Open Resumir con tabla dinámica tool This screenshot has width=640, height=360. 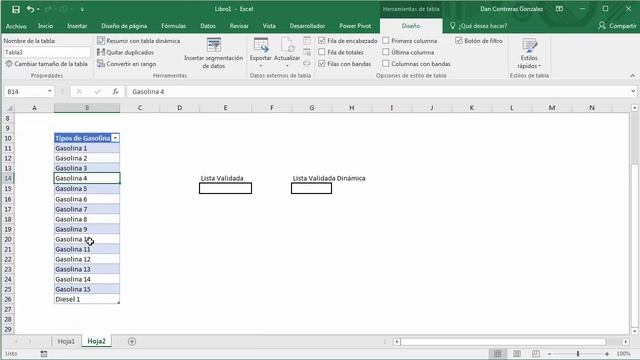click(138, 41)
